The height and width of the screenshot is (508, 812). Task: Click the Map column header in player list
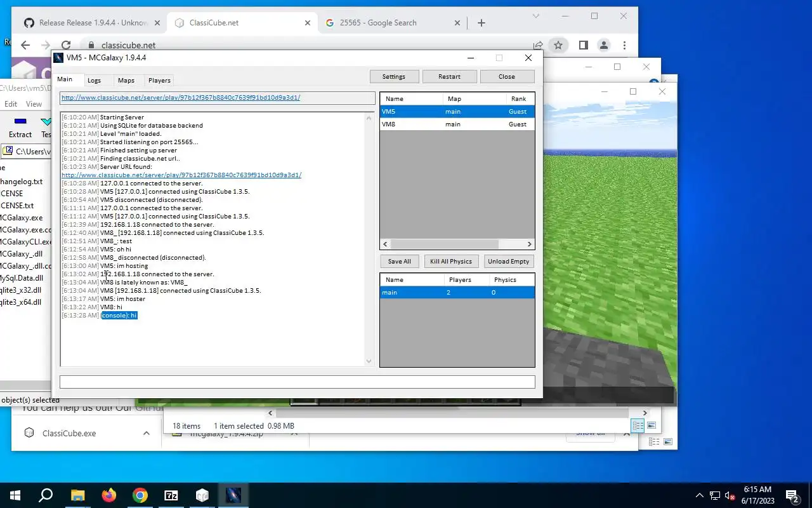pyautogui.click(x=474, y=98)
